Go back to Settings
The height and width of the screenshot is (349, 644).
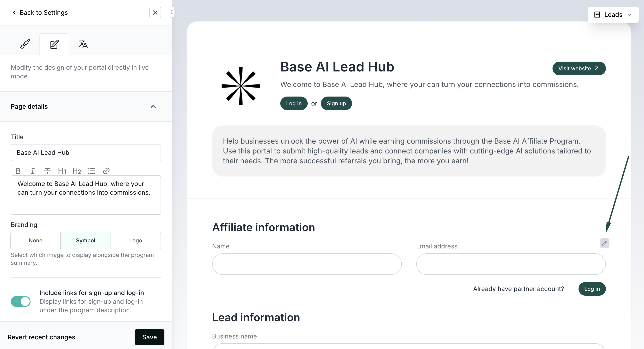40,13
